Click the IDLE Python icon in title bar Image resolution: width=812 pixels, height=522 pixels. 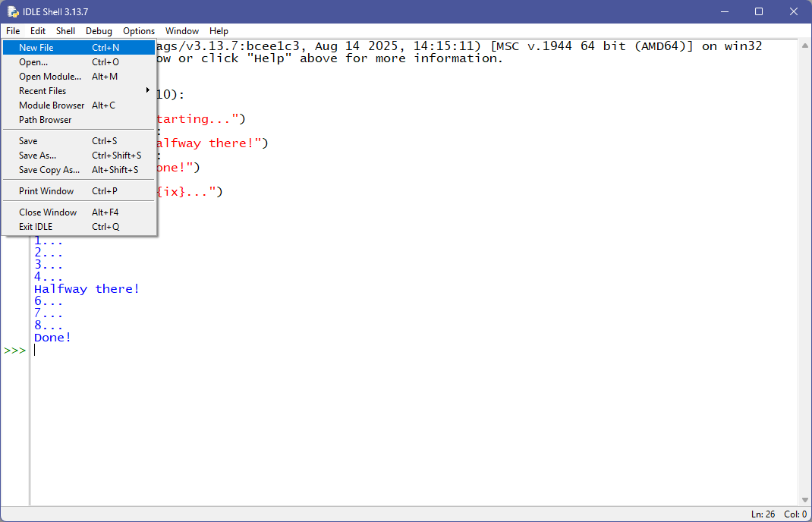13,11
